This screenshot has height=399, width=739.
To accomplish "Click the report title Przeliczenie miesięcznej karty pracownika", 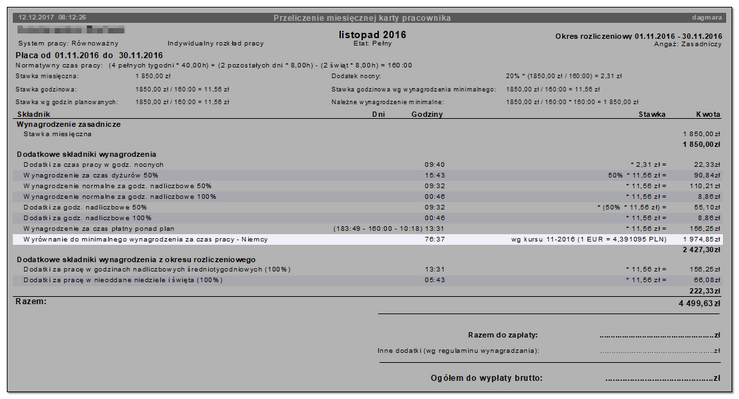I will coord(362,18).
